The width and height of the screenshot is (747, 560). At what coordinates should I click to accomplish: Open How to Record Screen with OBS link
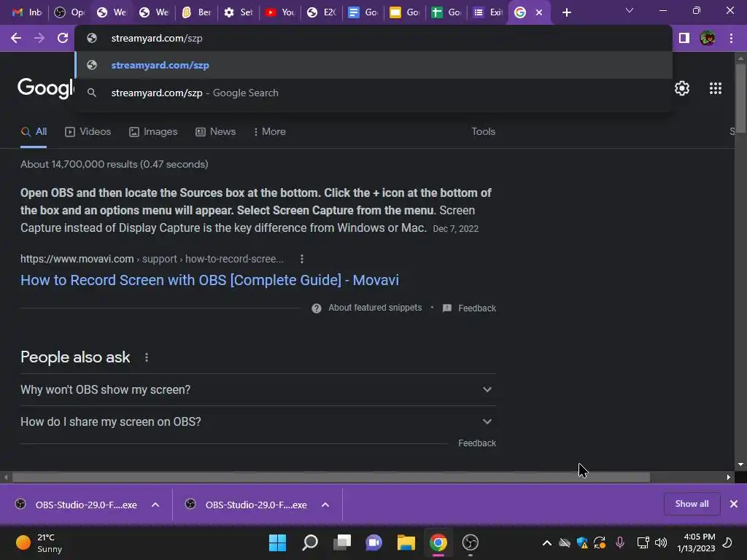pyautogui.click(x=209, y=280)
